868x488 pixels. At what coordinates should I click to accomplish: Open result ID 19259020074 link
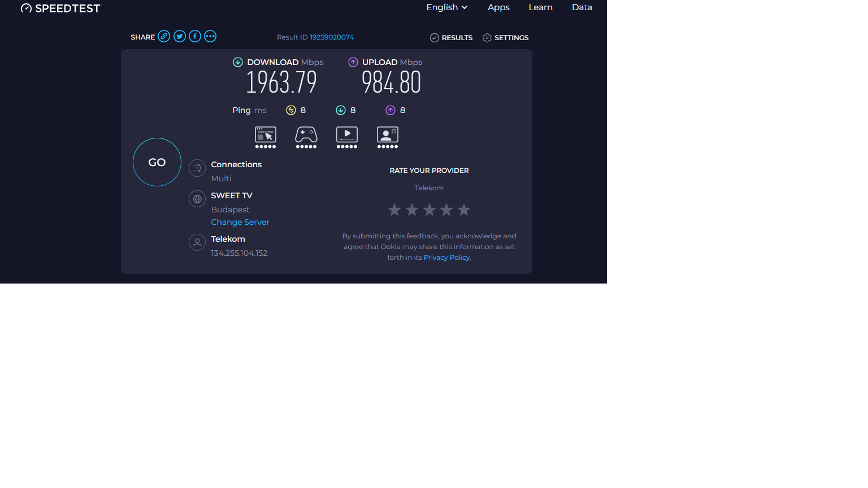pyautogui.click(x=332, y=37)
